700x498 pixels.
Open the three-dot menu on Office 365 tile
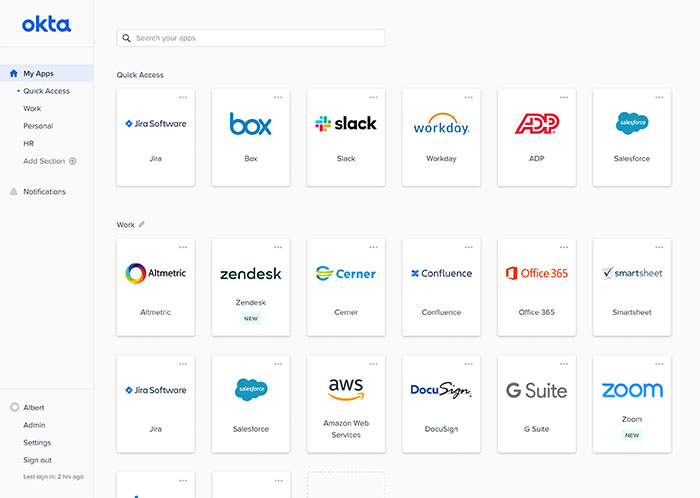pyautogui.click(x=564, y=247)
